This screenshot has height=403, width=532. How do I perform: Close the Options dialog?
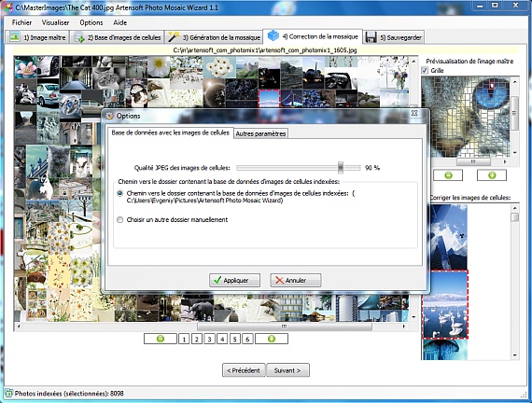click(414, 113)
